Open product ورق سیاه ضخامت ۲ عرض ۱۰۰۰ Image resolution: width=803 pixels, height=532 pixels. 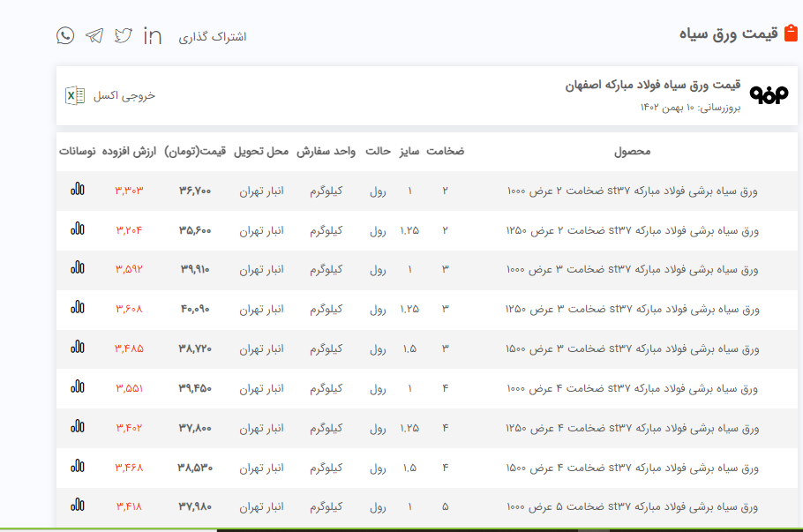(x=633, y=191)
